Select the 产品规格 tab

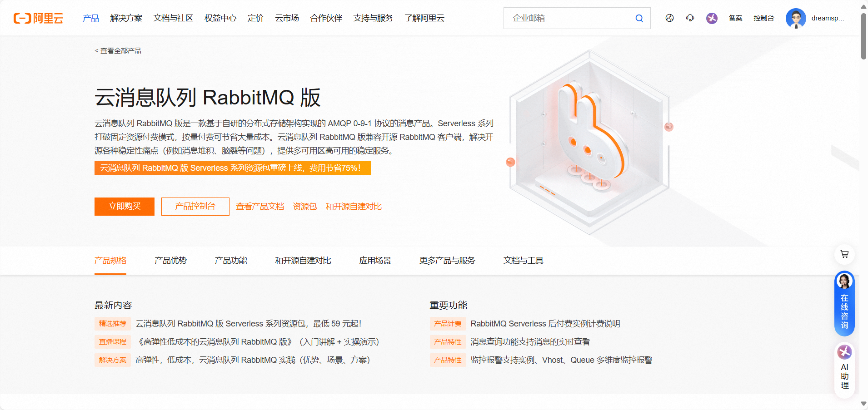coord(110,261)
